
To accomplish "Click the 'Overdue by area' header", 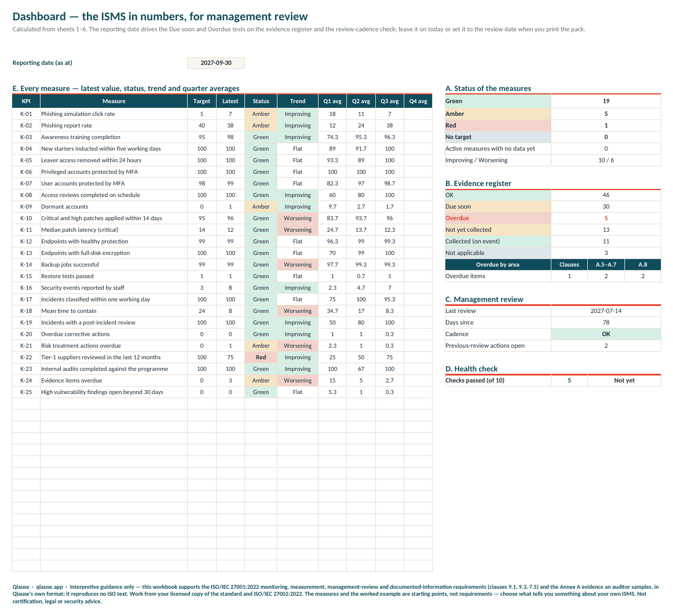I will pos(498,265).
